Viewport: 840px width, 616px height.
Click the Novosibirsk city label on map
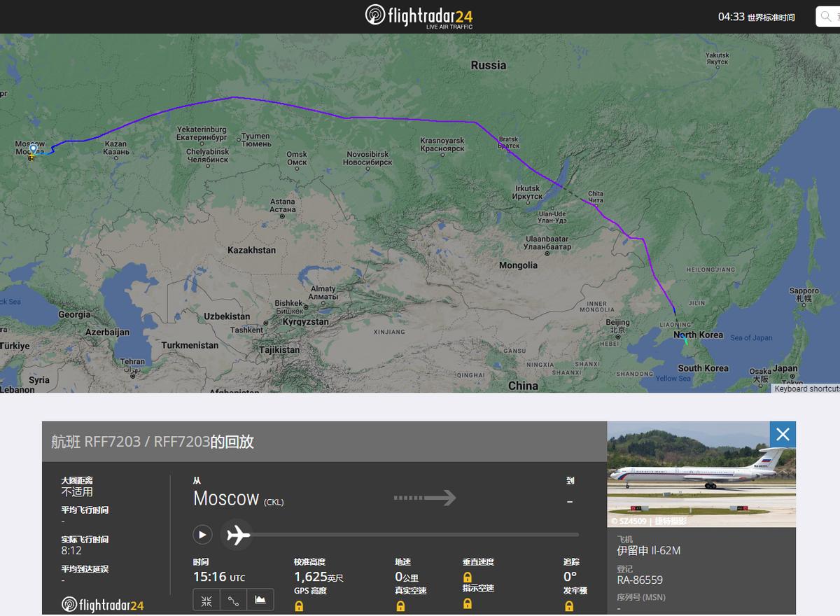[367, 158]
